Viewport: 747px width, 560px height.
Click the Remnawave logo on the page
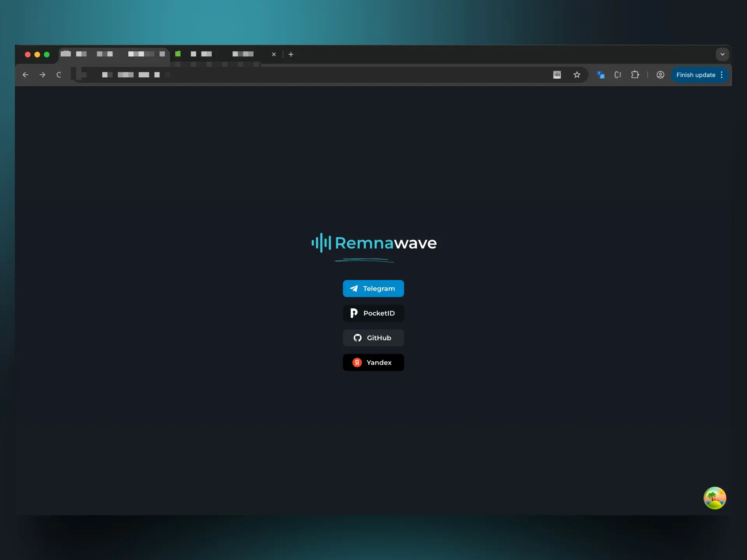pyautogui.click(x=373, y=243)
